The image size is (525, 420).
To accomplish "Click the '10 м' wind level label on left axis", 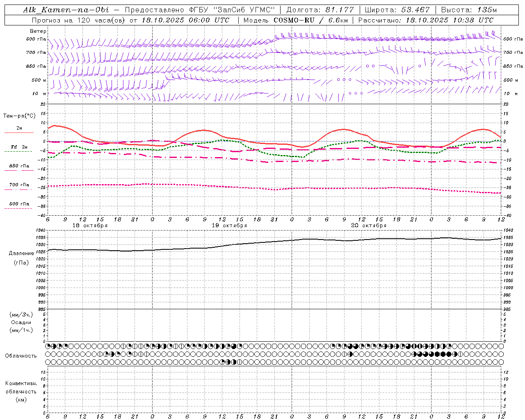I will (39, 94).
